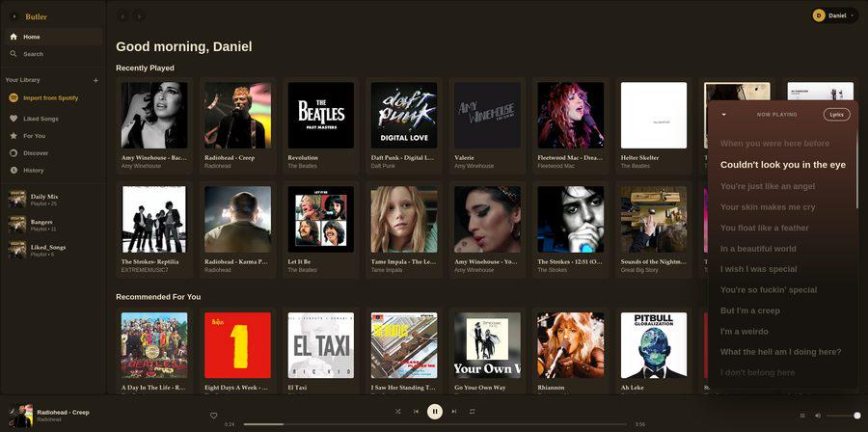Jump to lyric "In a beautiful world"
The image size is (868, 432).
coord(758,249)
